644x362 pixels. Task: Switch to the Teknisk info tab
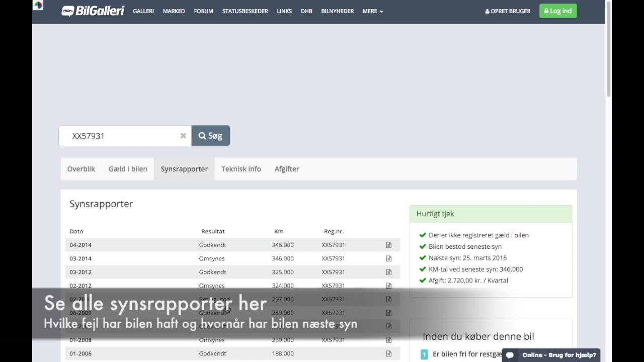pyautogui.click(x=241, y=169)
